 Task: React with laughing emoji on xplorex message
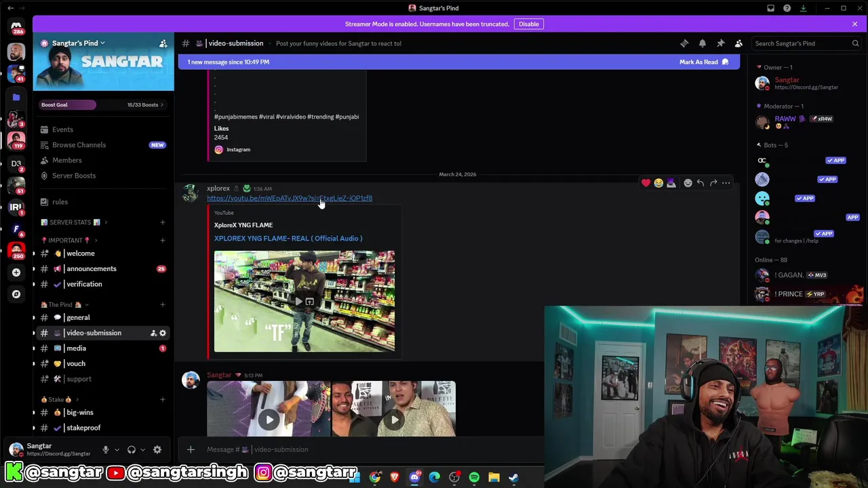(658, 183)
